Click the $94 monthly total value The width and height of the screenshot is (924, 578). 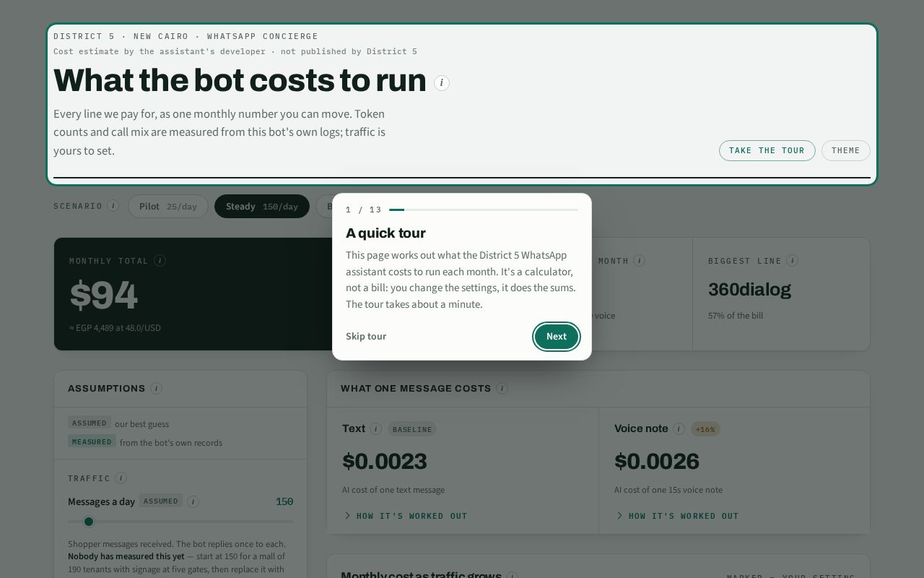coord(103,296)
